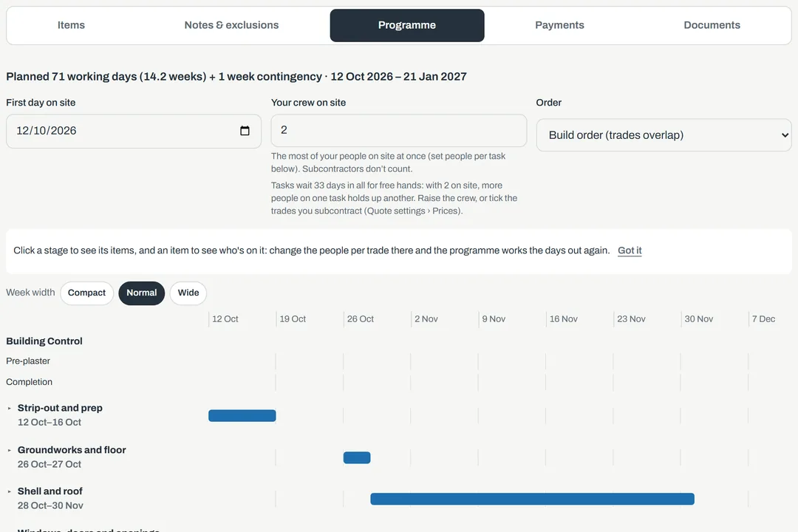Select the Programme tab

pos(407,25)
